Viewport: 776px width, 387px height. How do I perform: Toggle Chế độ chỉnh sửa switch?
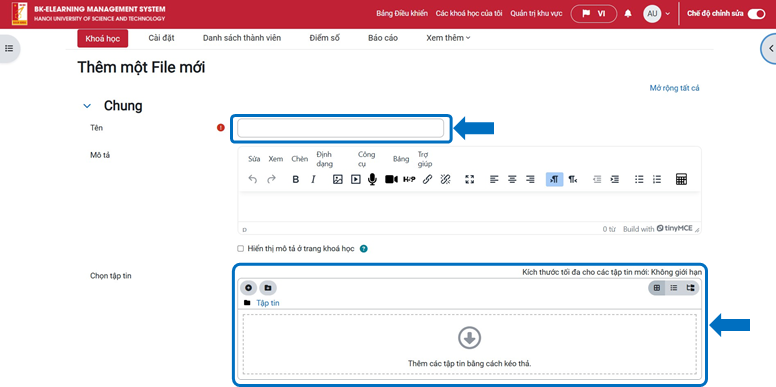(x=756, y=14)
